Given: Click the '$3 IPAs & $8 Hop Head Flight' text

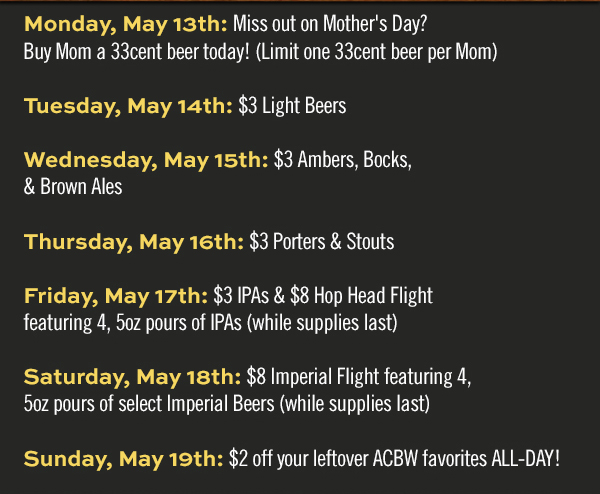Looking at the screenshot, I should pyautogui.click(x=323, y=296).
